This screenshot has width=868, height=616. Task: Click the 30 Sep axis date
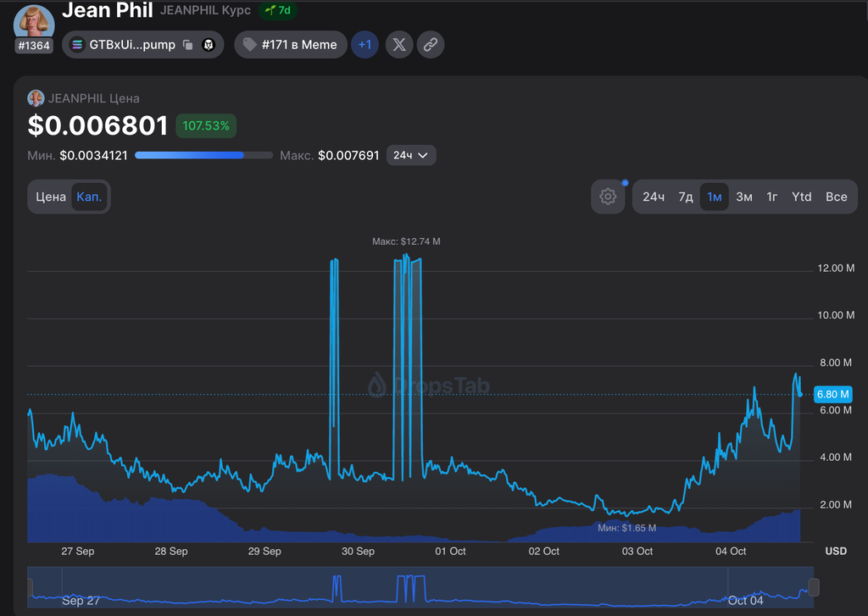359,552
